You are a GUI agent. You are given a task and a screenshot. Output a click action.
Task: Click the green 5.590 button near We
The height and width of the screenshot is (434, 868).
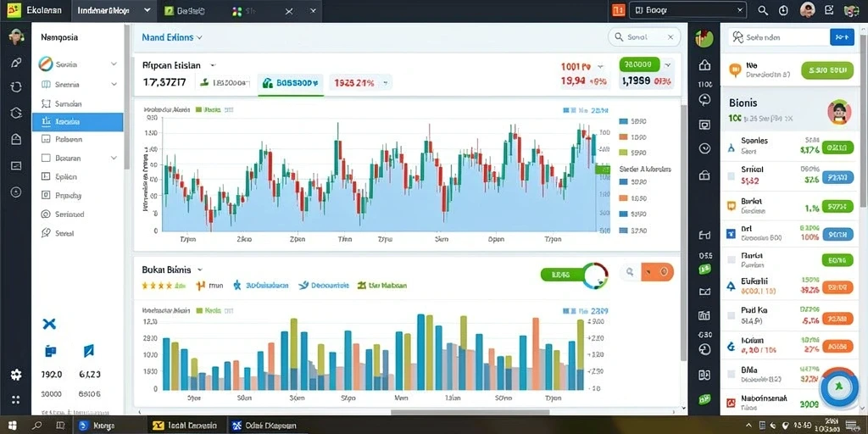point(827,70)
